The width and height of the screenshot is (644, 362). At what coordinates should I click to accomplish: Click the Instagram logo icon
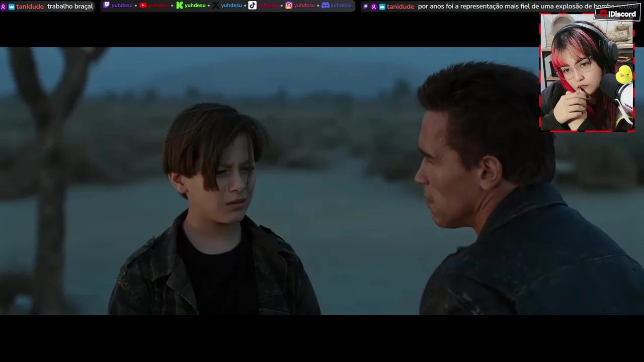[x=289, y=6]
